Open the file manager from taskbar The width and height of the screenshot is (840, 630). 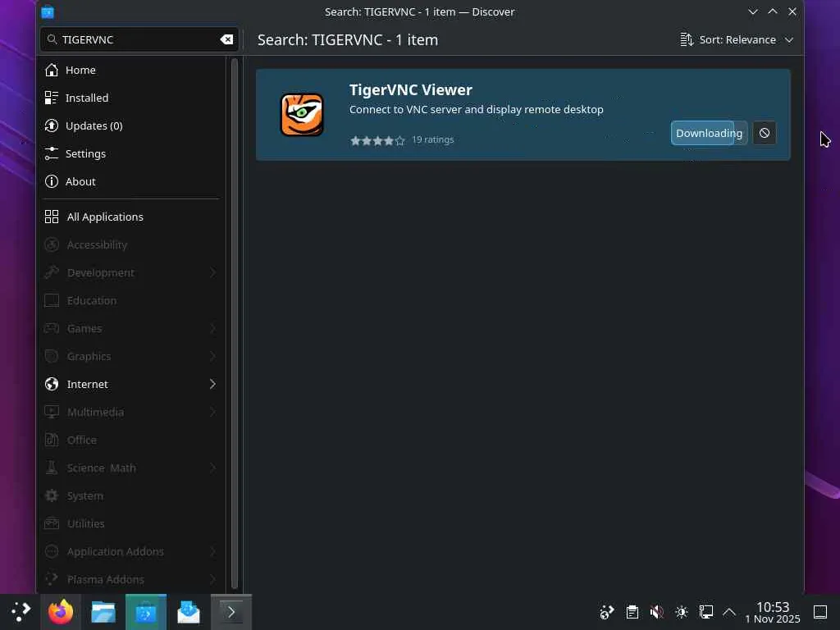[103, 612]
